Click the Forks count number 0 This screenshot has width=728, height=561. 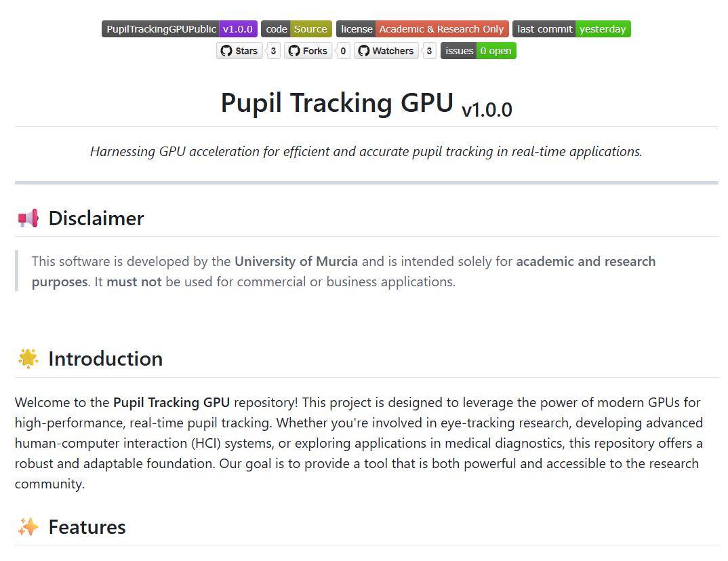point(343,51)
